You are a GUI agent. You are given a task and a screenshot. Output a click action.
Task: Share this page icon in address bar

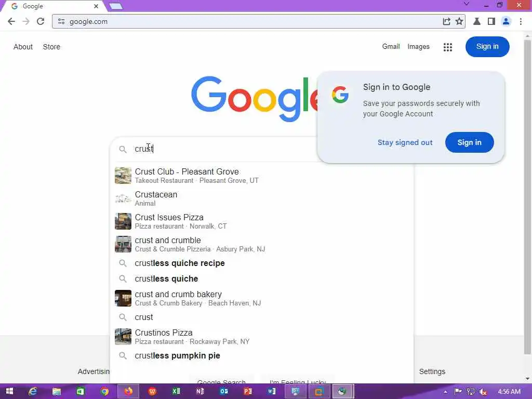click(446, 21)
